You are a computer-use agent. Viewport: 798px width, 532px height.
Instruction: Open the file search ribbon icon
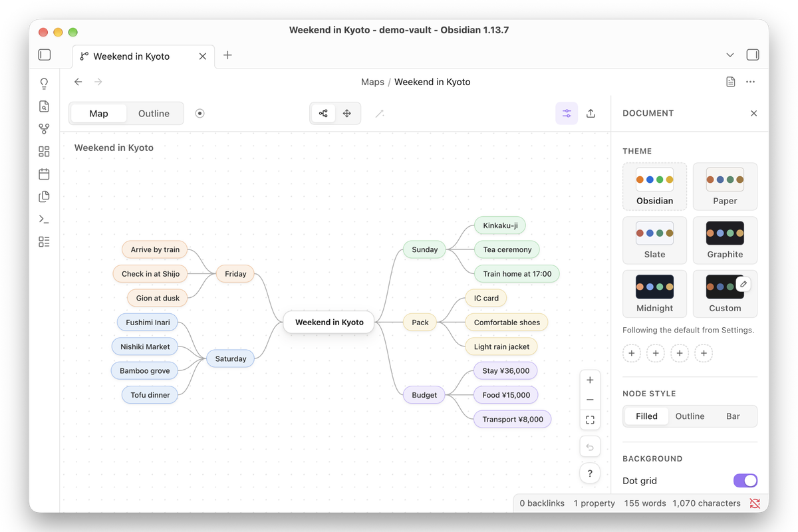pos(44,106)
